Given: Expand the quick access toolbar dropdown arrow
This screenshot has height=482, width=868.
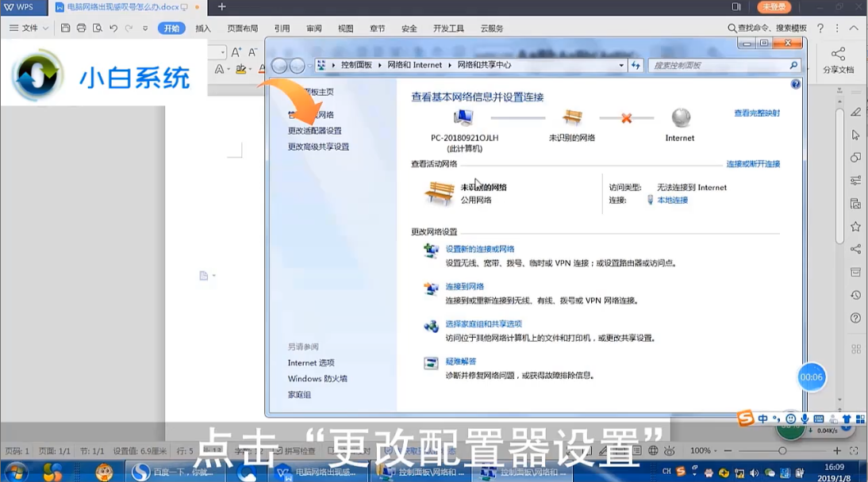Looking at the screenshot, I should point(145,28).
